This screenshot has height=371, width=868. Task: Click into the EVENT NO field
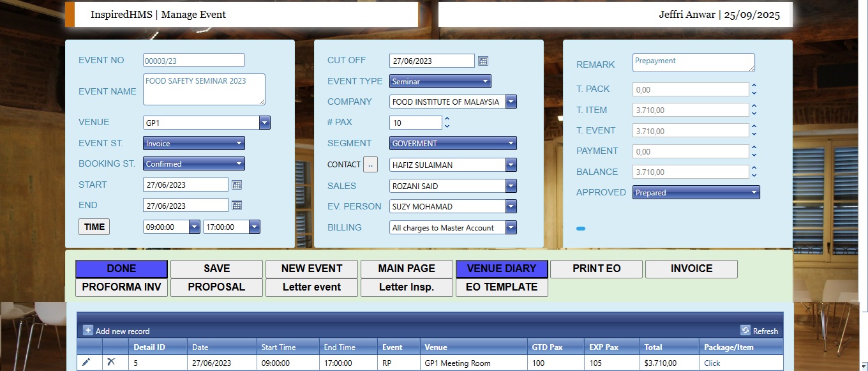click(x=194, y=60)
